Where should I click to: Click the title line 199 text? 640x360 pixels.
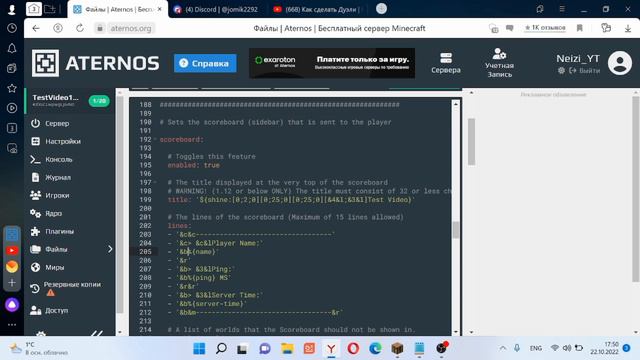(x=291, y=200)
